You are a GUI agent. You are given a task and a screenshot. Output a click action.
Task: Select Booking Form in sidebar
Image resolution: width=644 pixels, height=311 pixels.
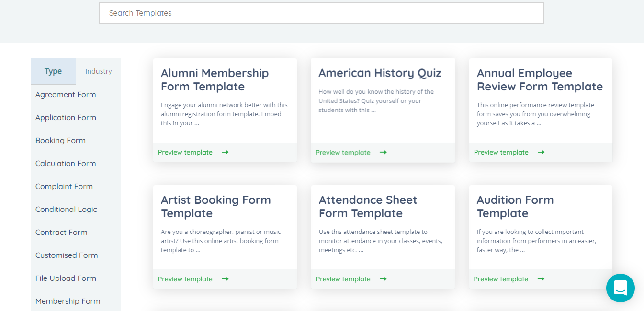(x=60, y=141)
